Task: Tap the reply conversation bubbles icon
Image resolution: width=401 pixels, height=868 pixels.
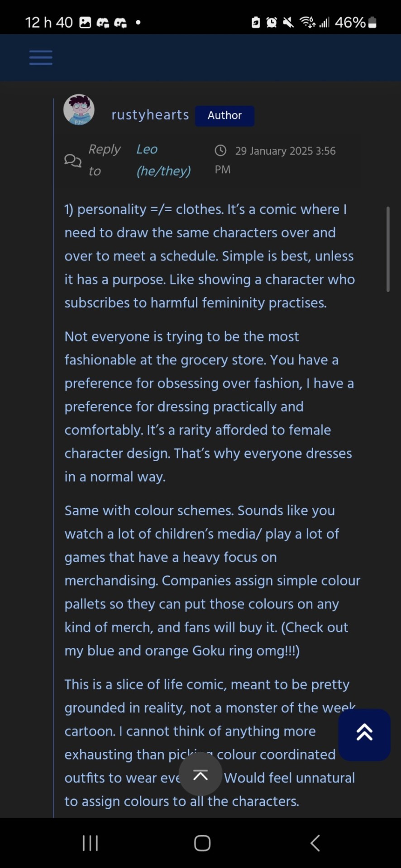Action: pyautogui.click(x=73, y=160)
